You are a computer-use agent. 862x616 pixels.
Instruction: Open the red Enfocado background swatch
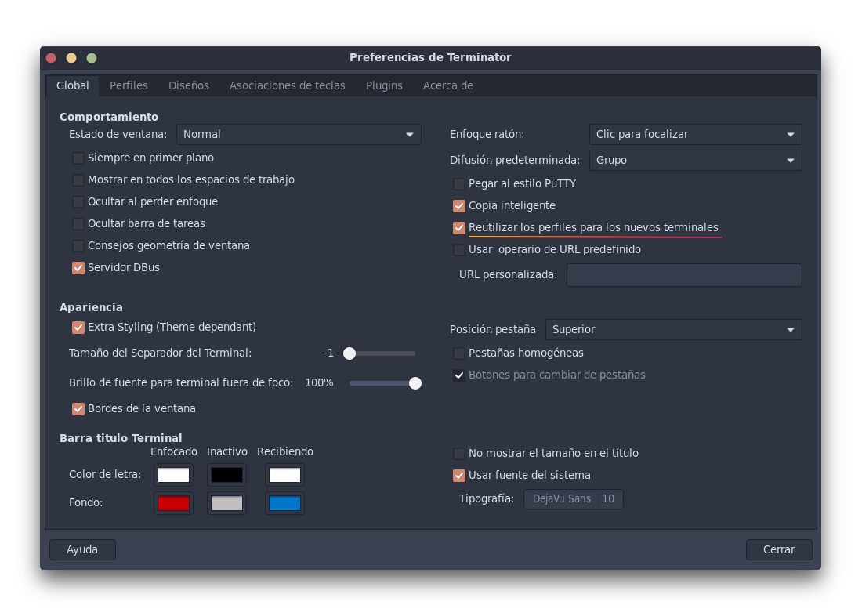pos(174,503)
